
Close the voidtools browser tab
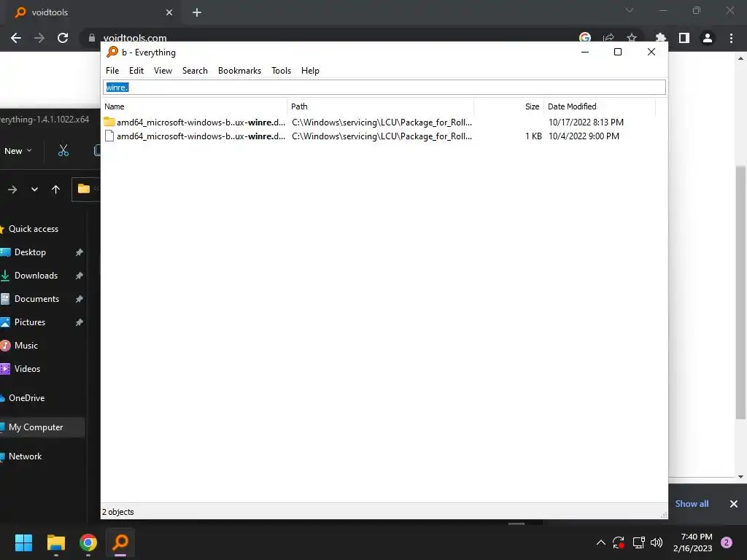(x=169, y=12)
